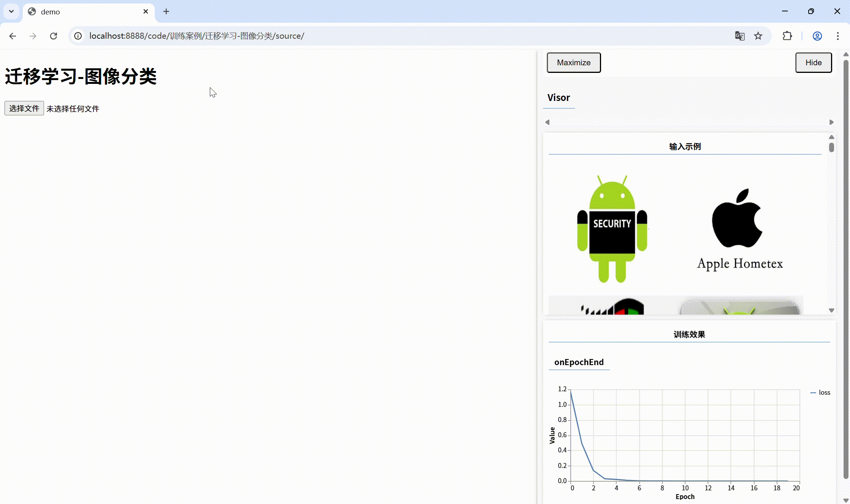
Task: Reload the demo page
Action: tap(54, 36)
